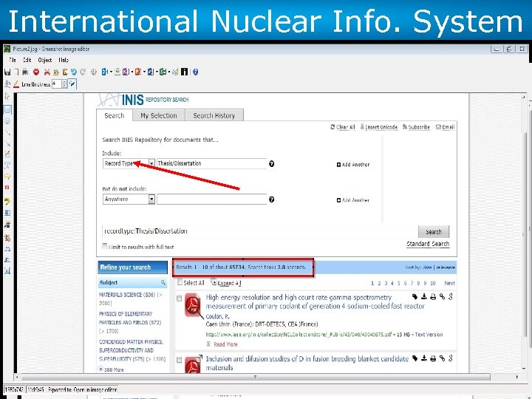Select the Highlight tool in left toolbar
This screenshot has height=399, width=532.
7,202
